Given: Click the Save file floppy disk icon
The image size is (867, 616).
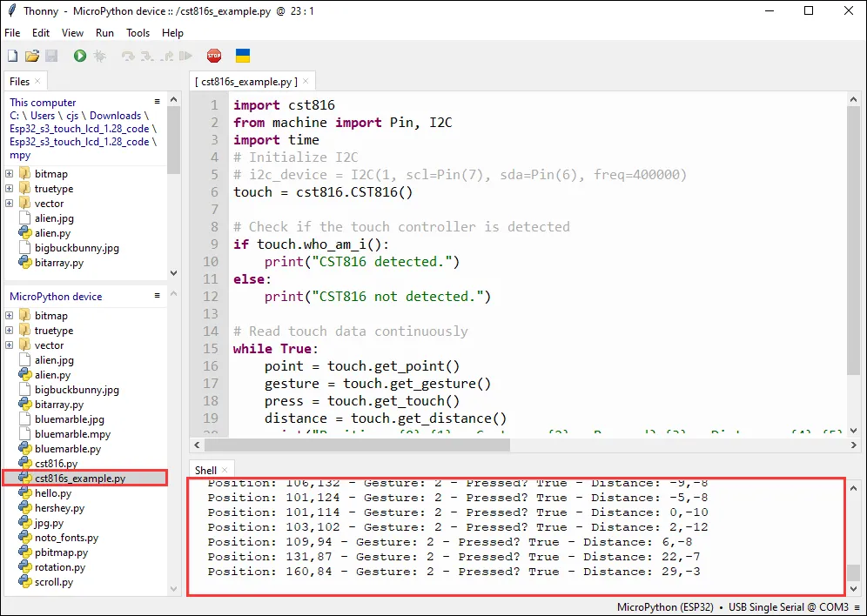Looking at the screenshot, I should tap(50, 56).
